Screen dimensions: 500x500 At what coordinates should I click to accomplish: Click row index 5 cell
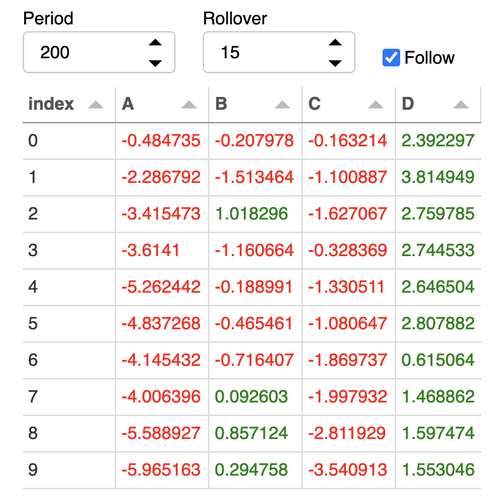coord(69,324)
